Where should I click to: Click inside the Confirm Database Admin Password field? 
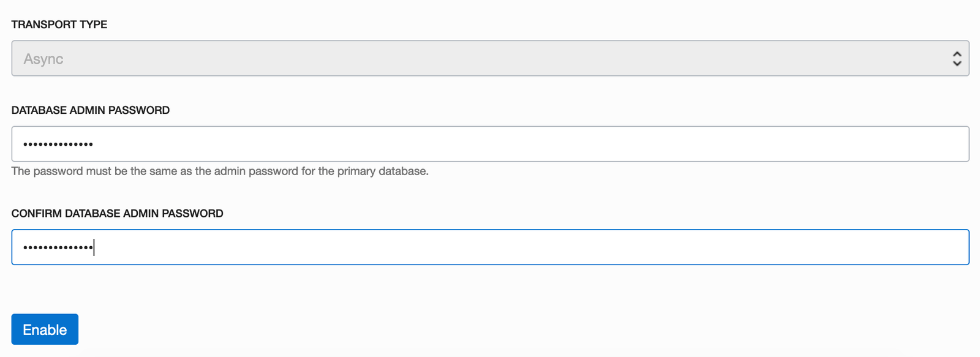click(490, 247)
